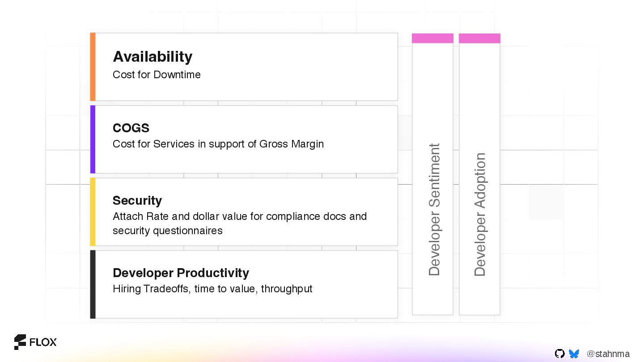Image resolution: width=644 pixels, height=362 pixels.
Task: Click the GitHub icon
Action: click(559, 354)
